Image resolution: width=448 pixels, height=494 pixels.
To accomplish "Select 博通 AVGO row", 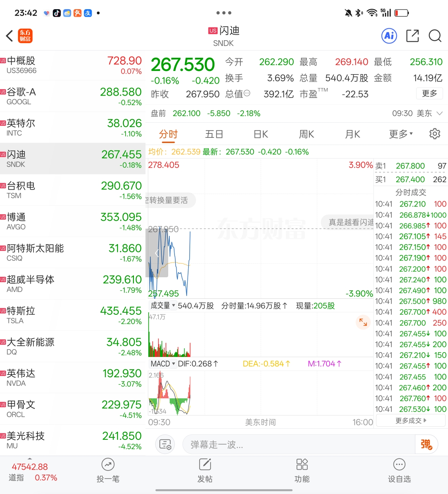I will click(x=73, y=222).
